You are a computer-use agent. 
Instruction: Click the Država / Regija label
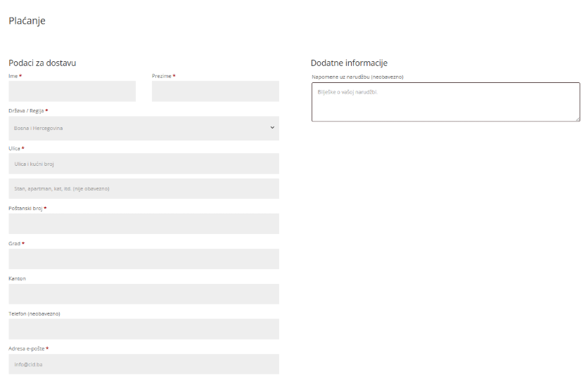click(x=26, y=111)
